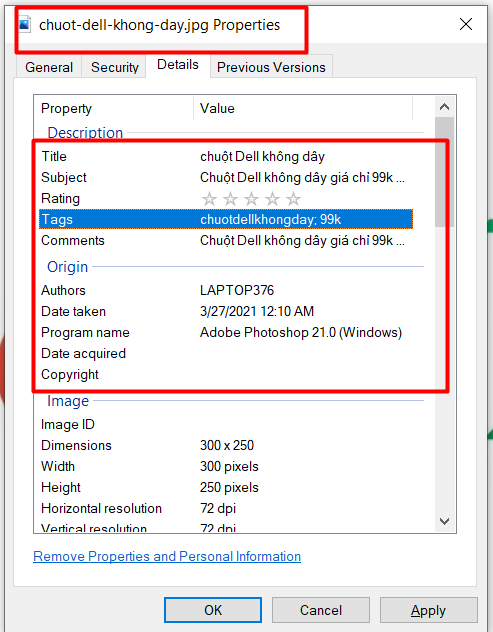Click the Authors value LAPTOP376

pyautogui.click(x=237, y=290)
